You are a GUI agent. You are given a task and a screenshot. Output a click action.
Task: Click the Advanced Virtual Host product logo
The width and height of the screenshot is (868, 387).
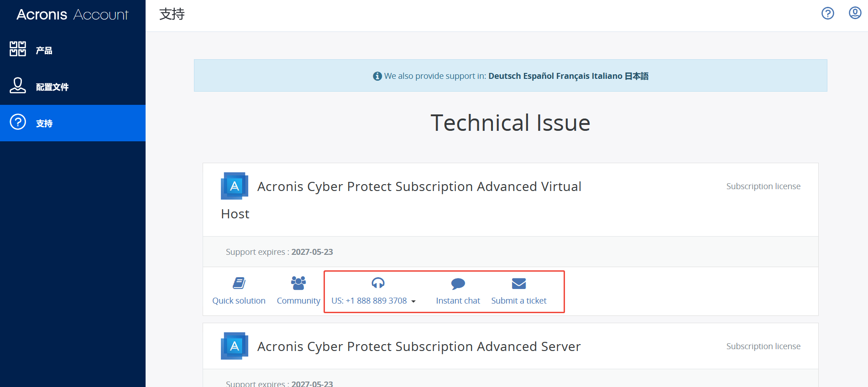coord(235,186)
